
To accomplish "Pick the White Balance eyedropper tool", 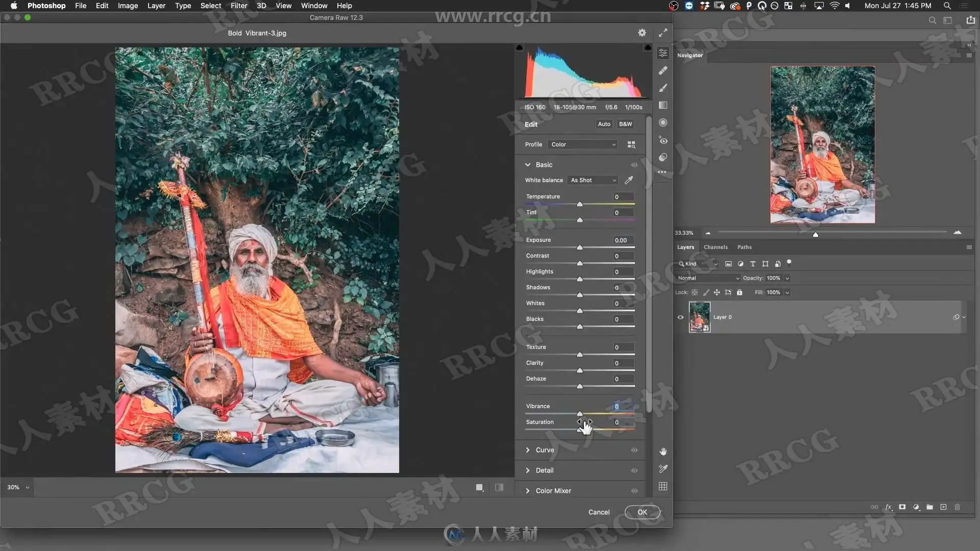I will (x=629, y=180).
